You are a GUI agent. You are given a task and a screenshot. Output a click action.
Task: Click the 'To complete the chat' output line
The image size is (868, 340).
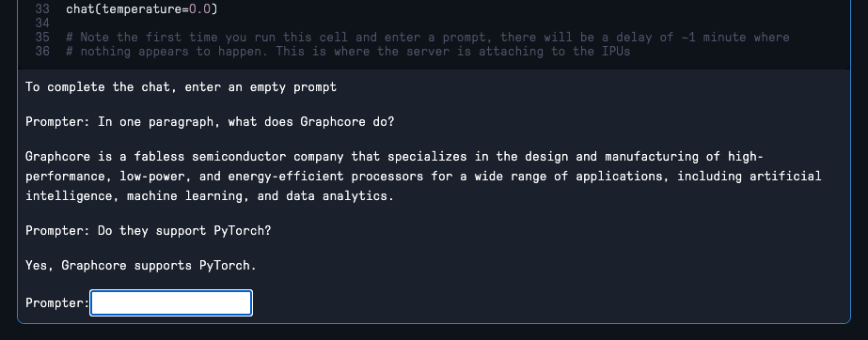[181, 86]
